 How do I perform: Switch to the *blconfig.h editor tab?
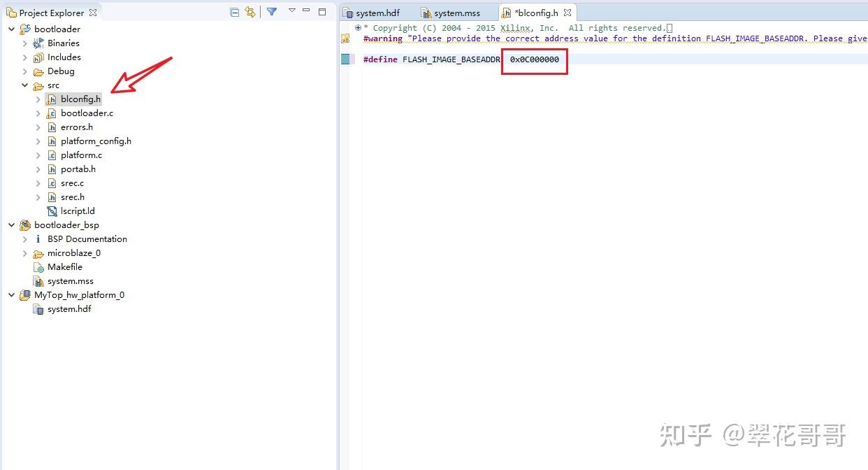click(536, 13)
